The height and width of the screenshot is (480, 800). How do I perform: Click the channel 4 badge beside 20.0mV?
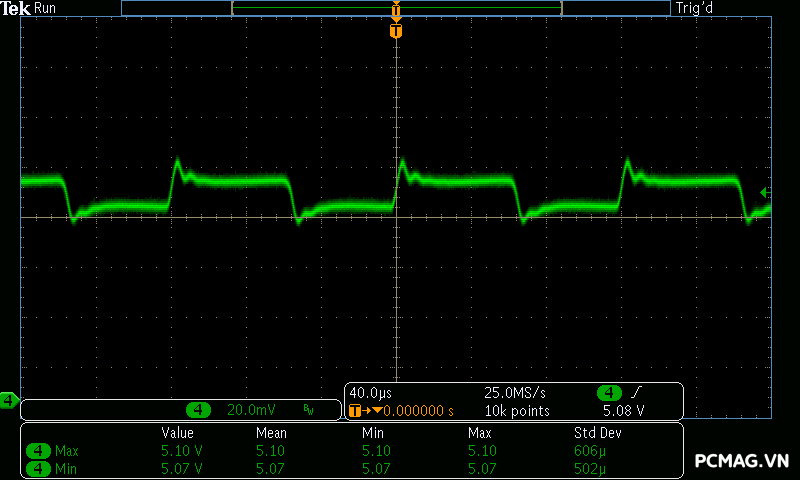[199, 410]
